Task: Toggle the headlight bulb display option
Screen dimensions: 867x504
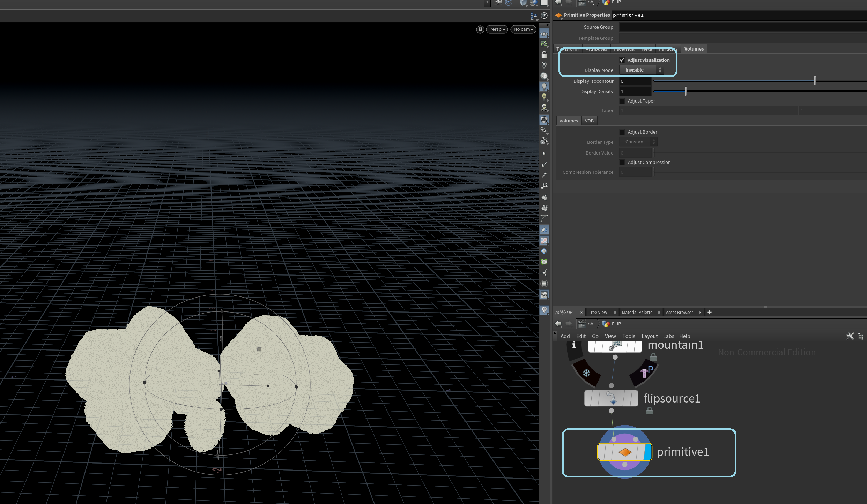Action: click(544, 86)
